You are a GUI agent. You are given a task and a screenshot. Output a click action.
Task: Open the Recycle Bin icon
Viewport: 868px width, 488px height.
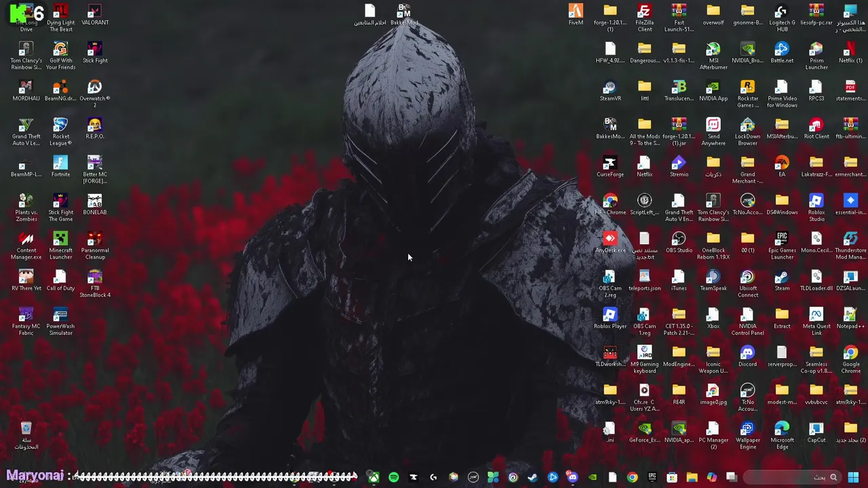click(26, 436)
